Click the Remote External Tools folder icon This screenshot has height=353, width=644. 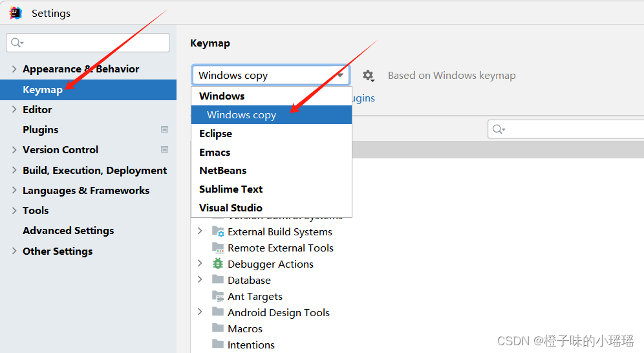(218, 248)
